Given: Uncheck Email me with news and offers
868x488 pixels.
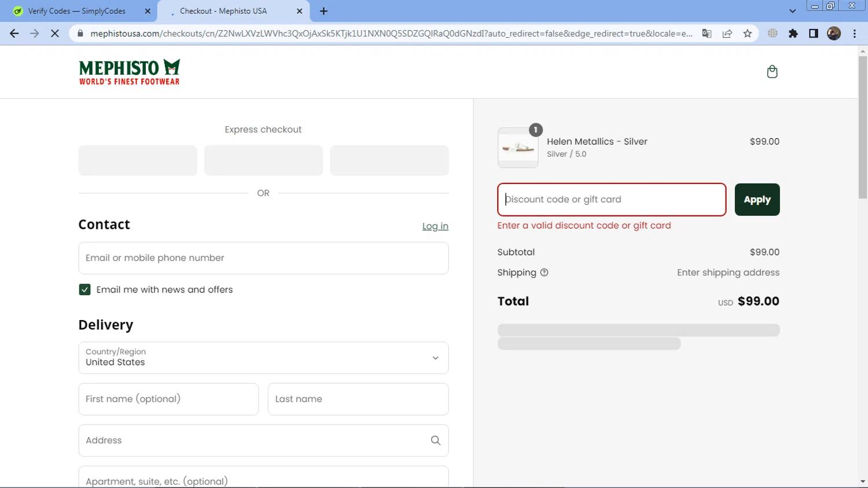Looking at the screenshot, I should tap(85, 289).
